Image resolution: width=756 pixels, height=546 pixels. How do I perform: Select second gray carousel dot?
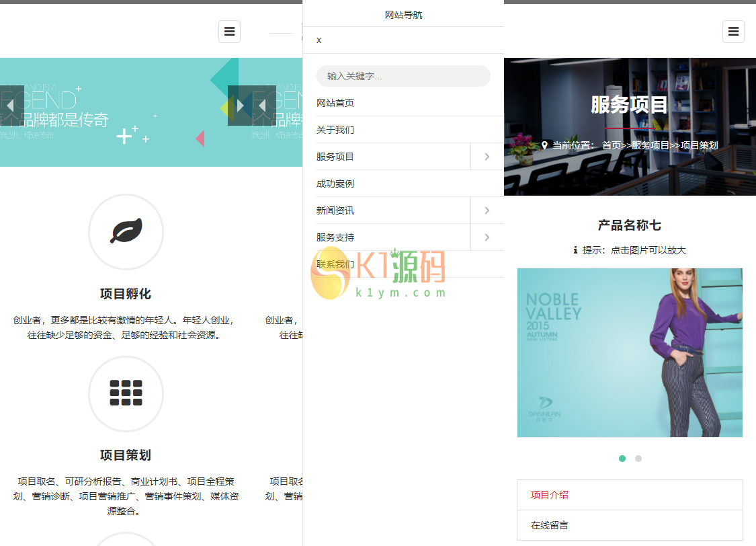pos(638,459)
